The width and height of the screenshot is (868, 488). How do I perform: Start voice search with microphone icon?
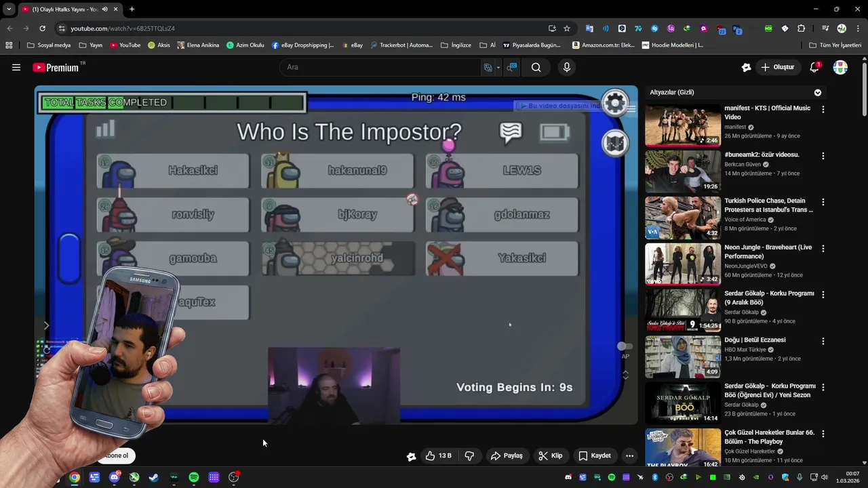567,67
